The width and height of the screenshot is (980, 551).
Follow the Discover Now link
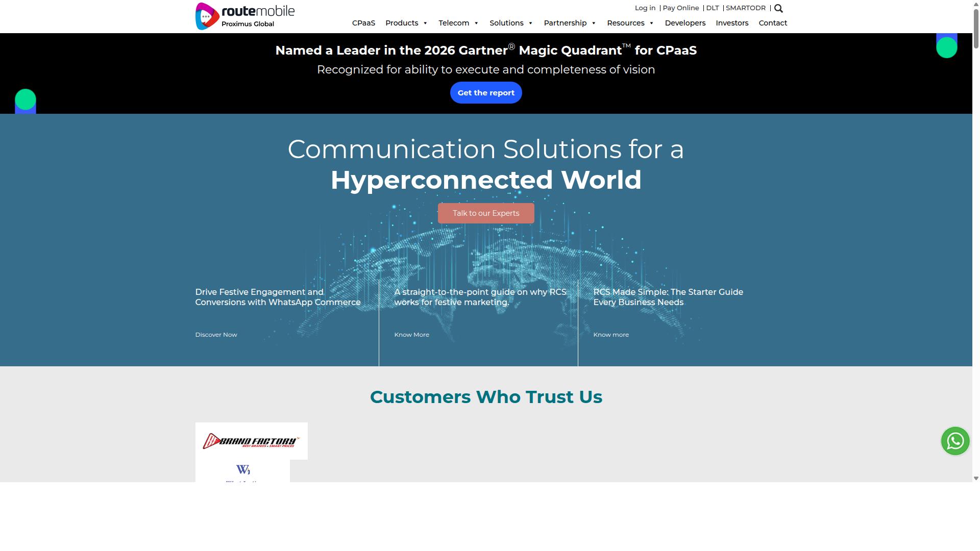216,335
